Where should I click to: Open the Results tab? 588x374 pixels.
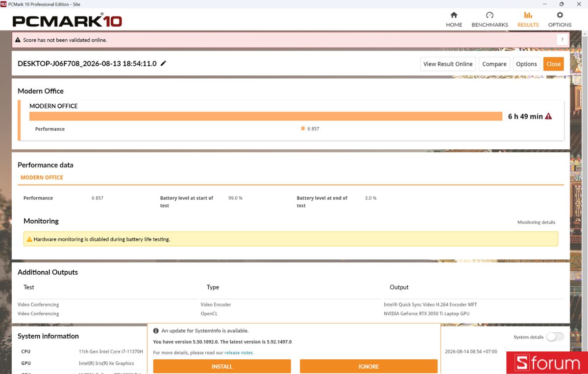[x=528, y=20]
